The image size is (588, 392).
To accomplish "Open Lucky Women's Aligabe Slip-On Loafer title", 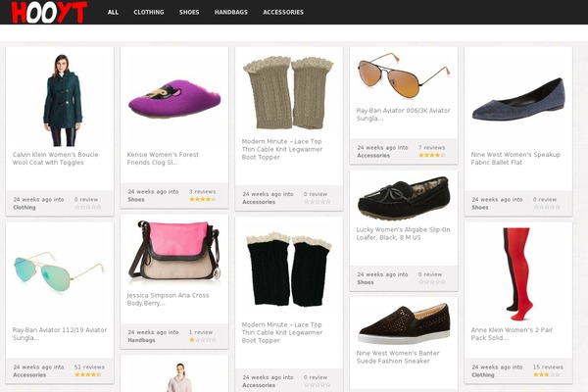I will 403,233.
